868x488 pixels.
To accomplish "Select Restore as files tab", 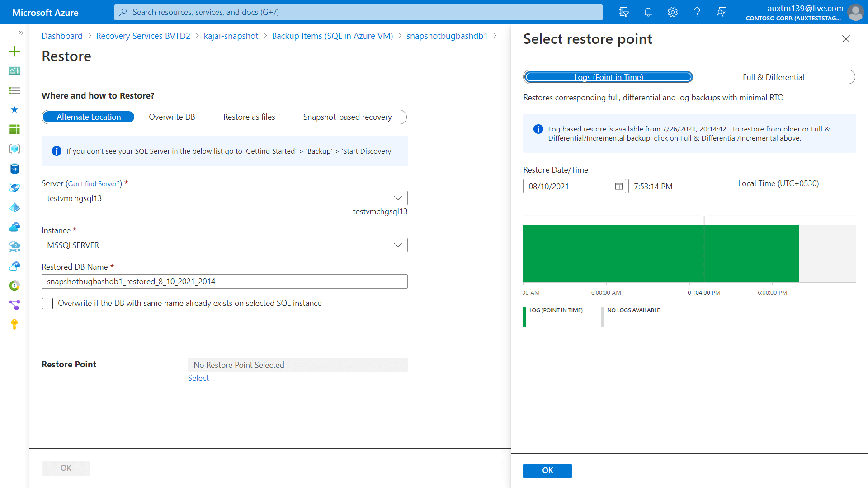I will [x=249, y=117].
